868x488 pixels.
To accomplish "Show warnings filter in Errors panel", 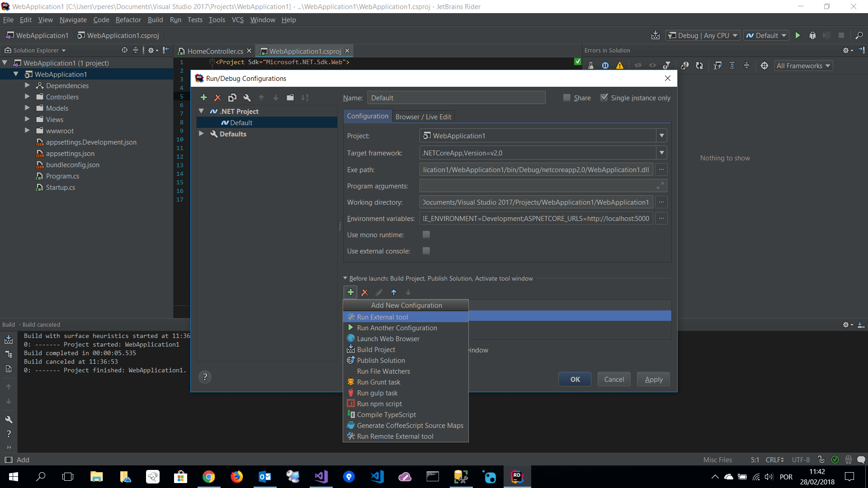I will pyautogui.click(x=620, y=66).
